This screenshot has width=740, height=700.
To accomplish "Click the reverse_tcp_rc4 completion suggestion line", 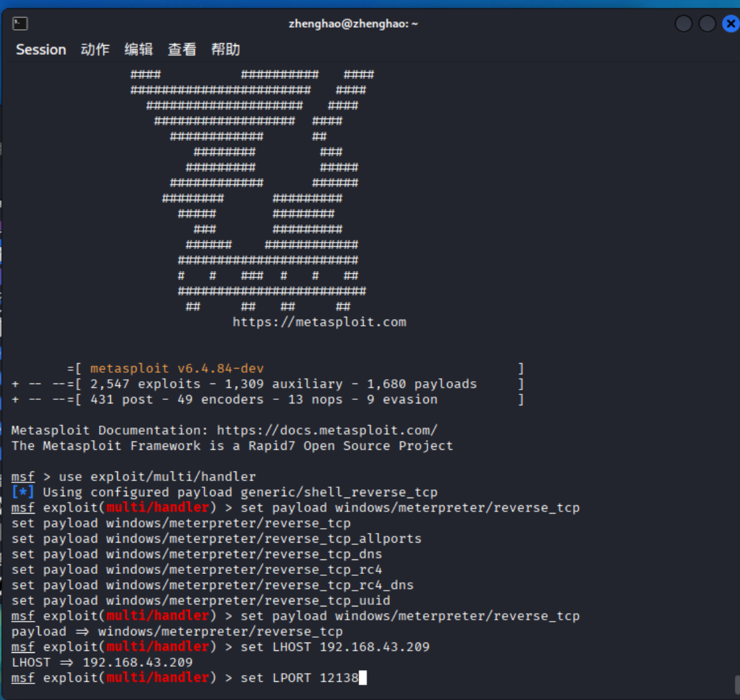I will [x=197, y=570].
